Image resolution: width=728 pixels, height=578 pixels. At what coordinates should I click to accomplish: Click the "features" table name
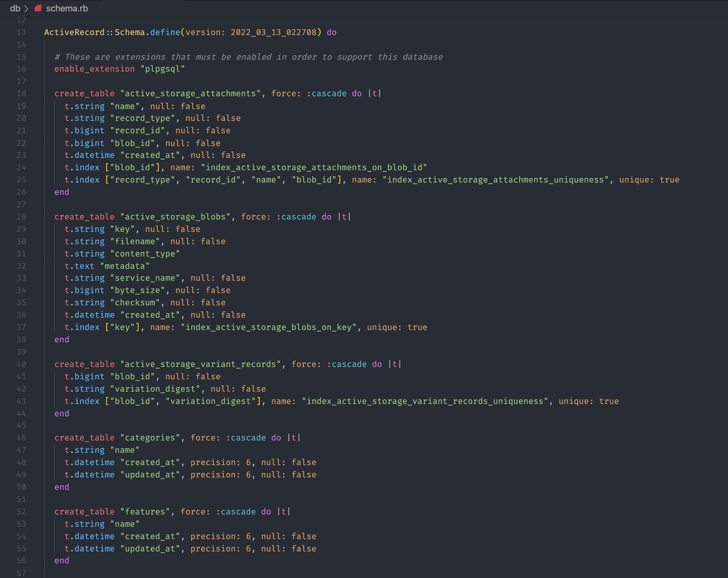(145, 512)
